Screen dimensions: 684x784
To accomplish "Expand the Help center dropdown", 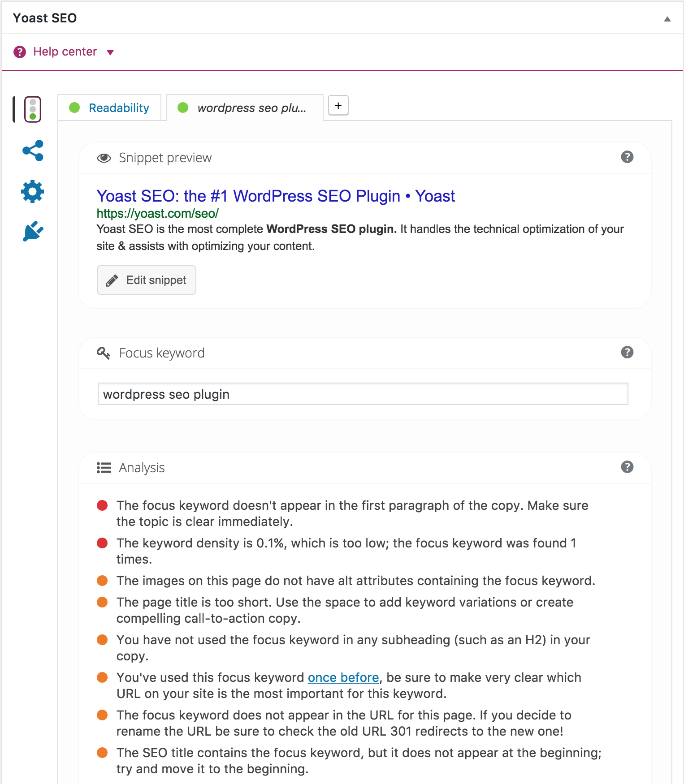I will coord(110,52).
